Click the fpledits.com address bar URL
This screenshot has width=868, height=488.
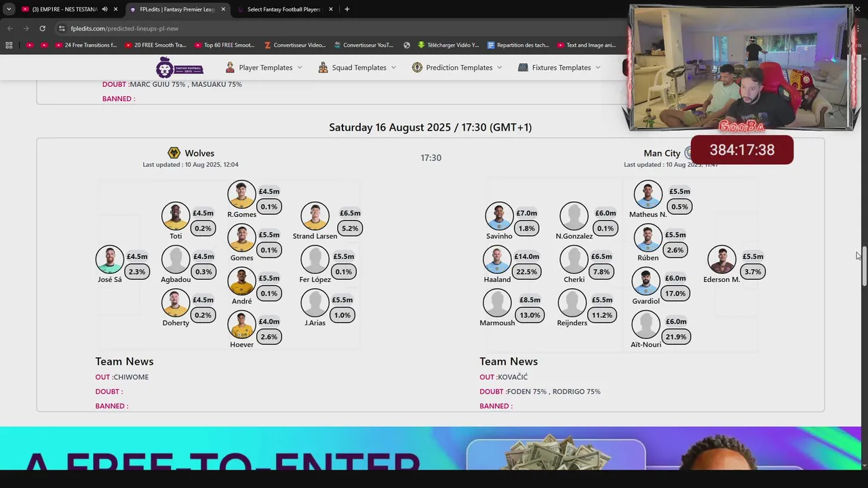tap(125, 28)
